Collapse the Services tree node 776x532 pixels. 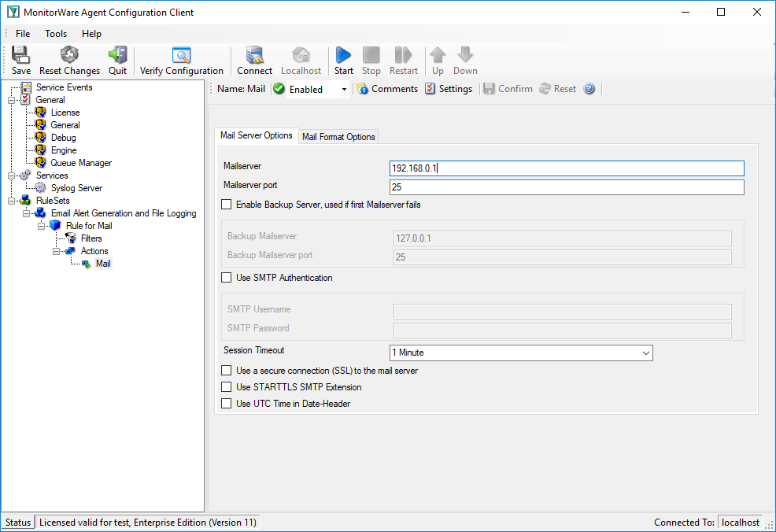[11, 175]
